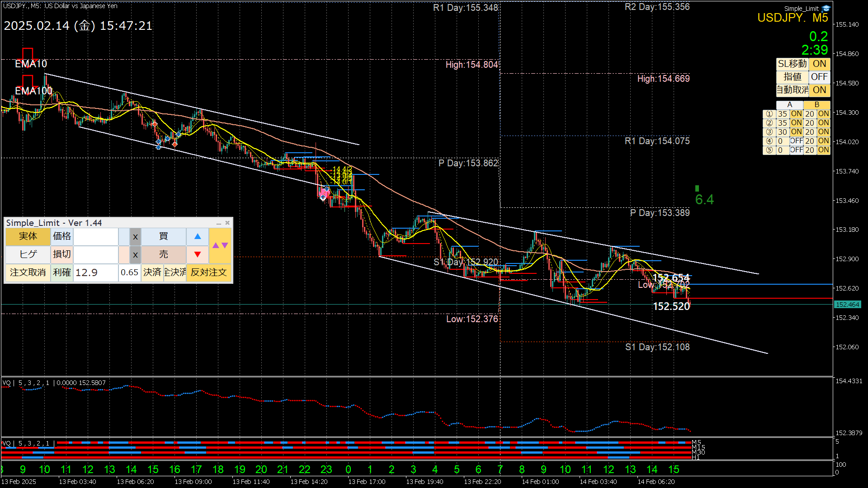Viewport: 868px width, 488px height.
Task: Click the 0.65 lot size field
Action: (129, 272)
